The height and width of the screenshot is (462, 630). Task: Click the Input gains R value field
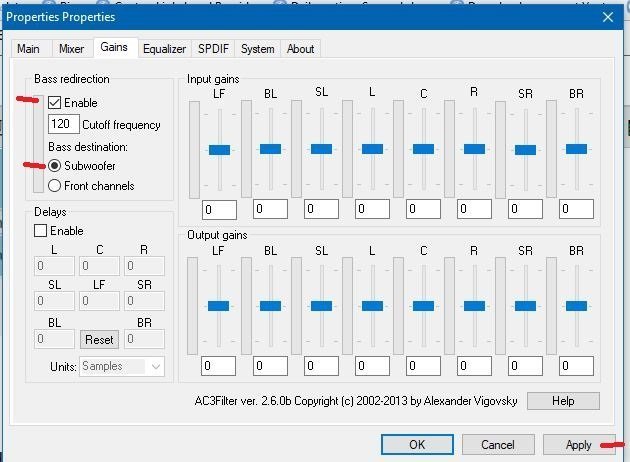pyautogui.click(x=475, y=209)
